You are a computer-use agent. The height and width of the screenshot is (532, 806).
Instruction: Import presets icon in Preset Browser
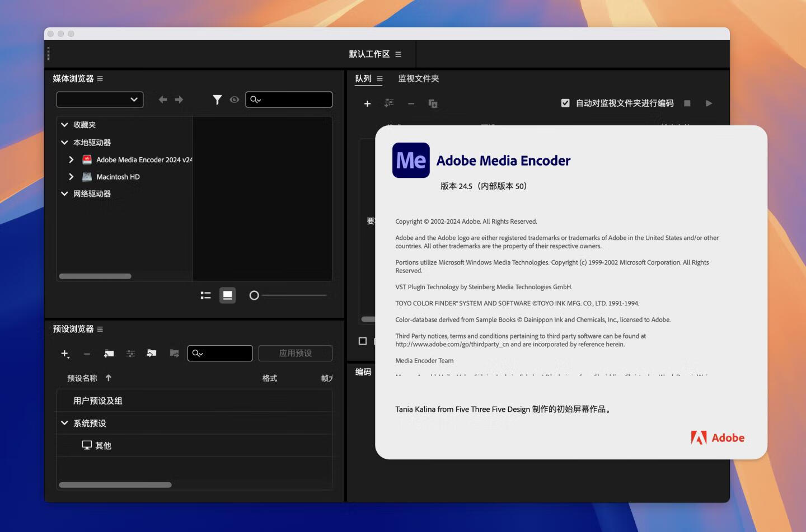(x=152, y=353)
